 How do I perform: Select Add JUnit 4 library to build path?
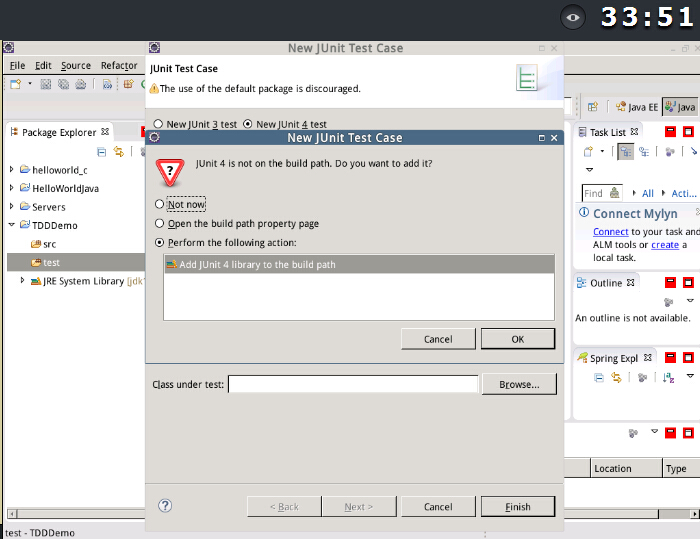(359, 264)
